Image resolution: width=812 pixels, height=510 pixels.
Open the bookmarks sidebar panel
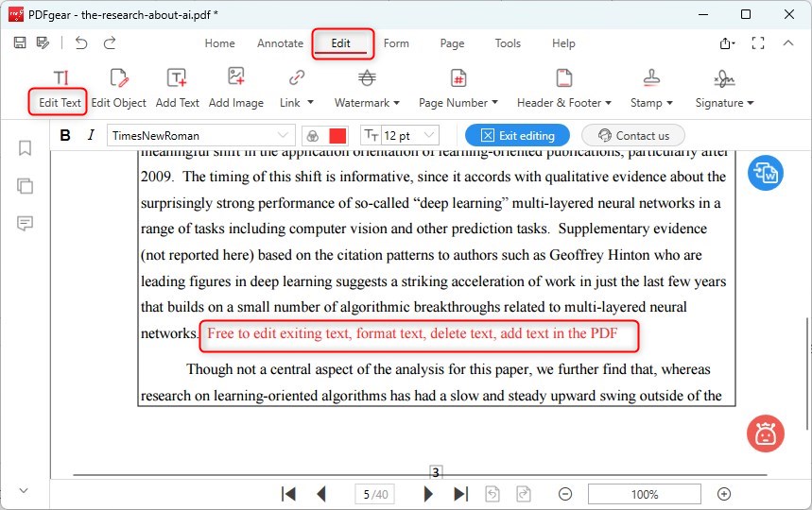[x=25, y=148]
